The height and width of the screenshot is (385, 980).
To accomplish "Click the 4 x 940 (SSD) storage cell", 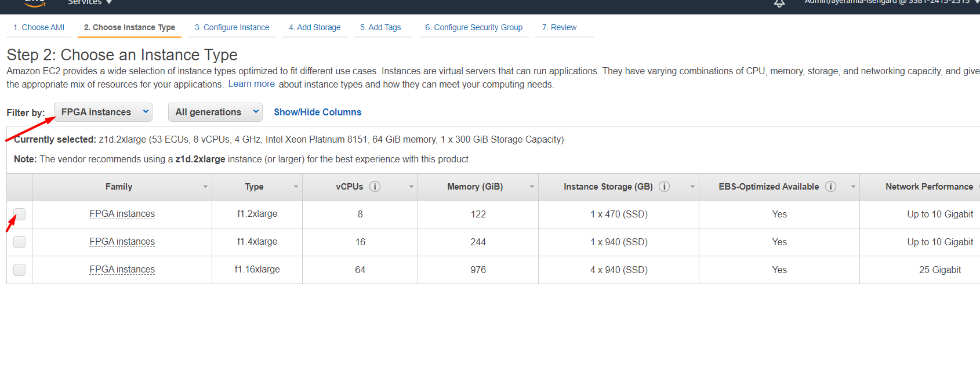I will click(x=619, y=270).
